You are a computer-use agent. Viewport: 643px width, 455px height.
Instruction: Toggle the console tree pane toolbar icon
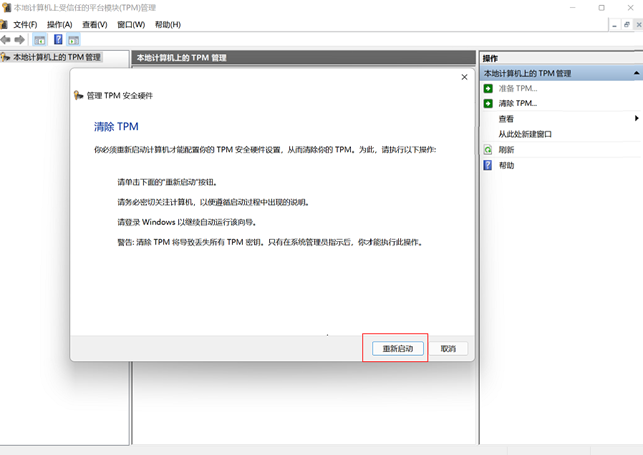[40, 40]
